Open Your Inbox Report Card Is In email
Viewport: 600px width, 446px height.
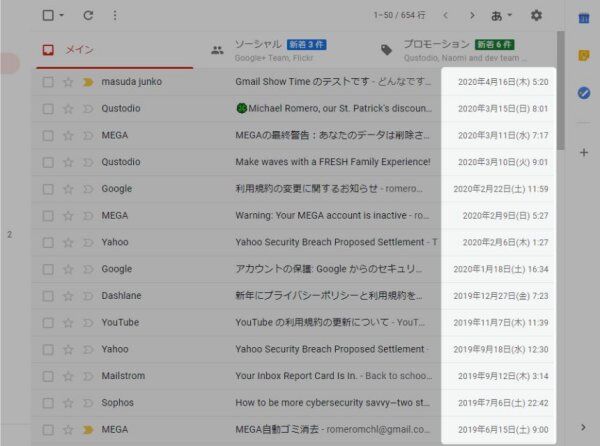334,376
